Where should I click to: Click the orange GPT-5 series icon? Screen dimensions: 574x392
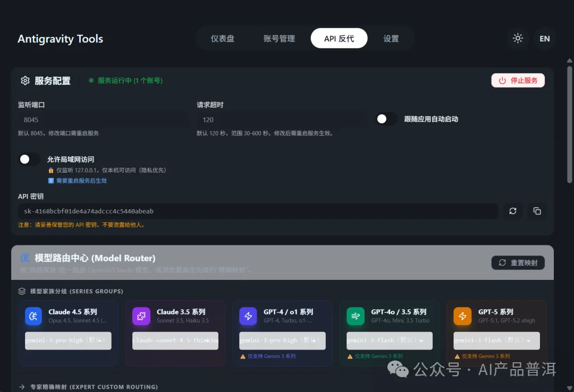point(462,316)
